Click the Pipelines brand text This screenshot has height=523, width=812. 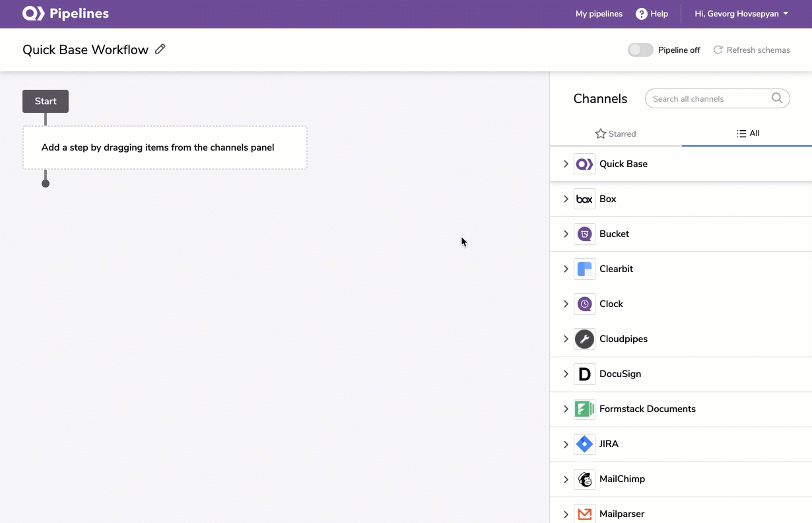(x=79, y=13)
